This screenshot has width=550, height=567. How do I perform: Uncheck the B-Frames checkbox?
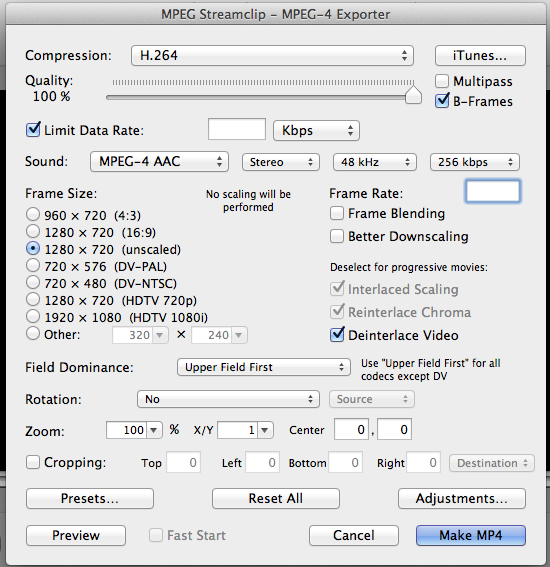pos(442,101)
